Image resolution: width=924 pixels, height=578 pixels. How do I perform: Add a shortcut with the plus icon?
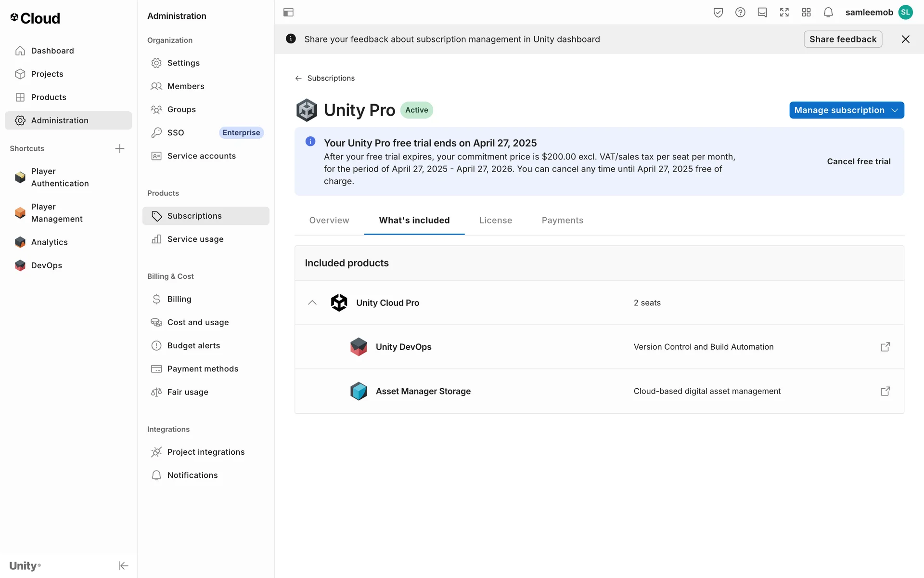(x=120, y=148)
